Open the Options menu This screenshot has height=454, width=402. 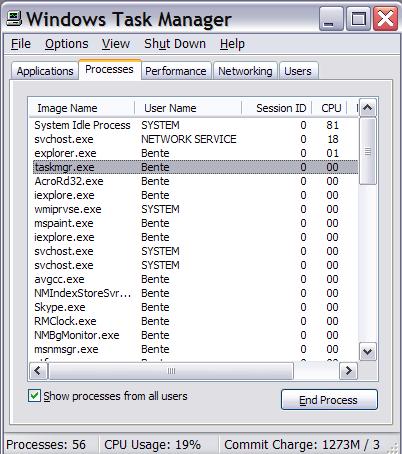tap(67, 44)
